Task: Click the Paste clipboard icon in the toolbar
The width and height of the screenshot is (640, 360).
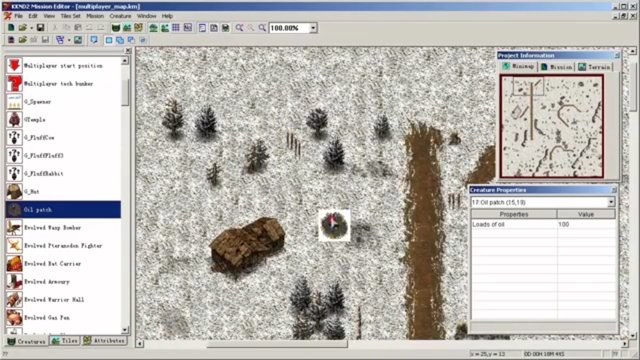Action: coord(78,28)
